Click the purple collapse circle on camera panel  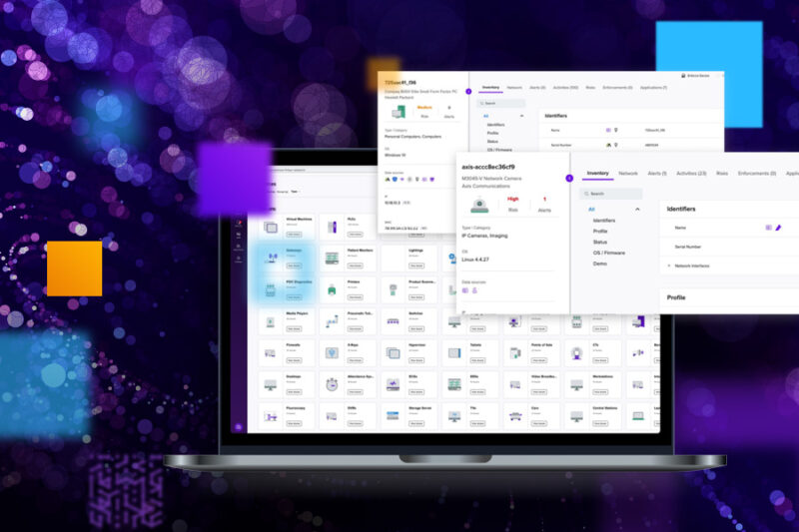click(x=569, y=178)
